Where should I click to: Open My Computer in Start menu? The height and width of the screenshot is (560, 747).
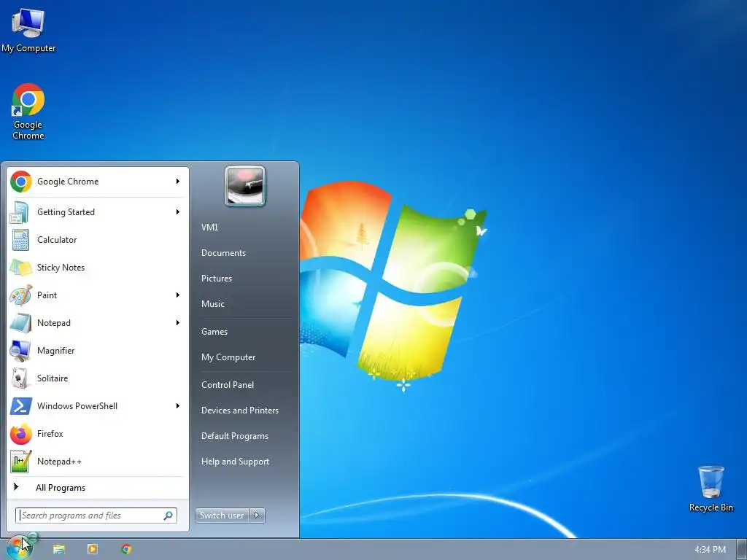[228, 357]
